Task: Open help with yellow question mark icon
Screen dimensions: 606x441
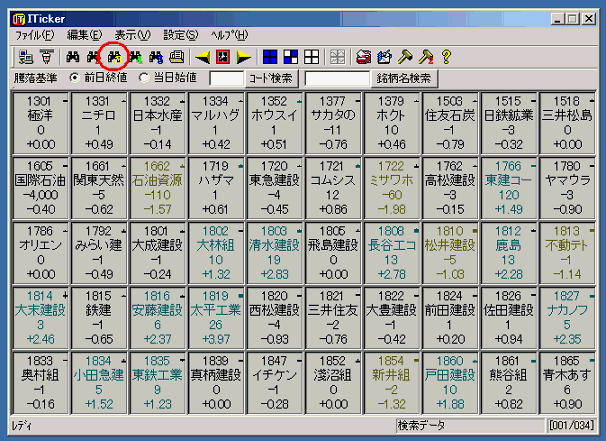Action: point(446,57)
